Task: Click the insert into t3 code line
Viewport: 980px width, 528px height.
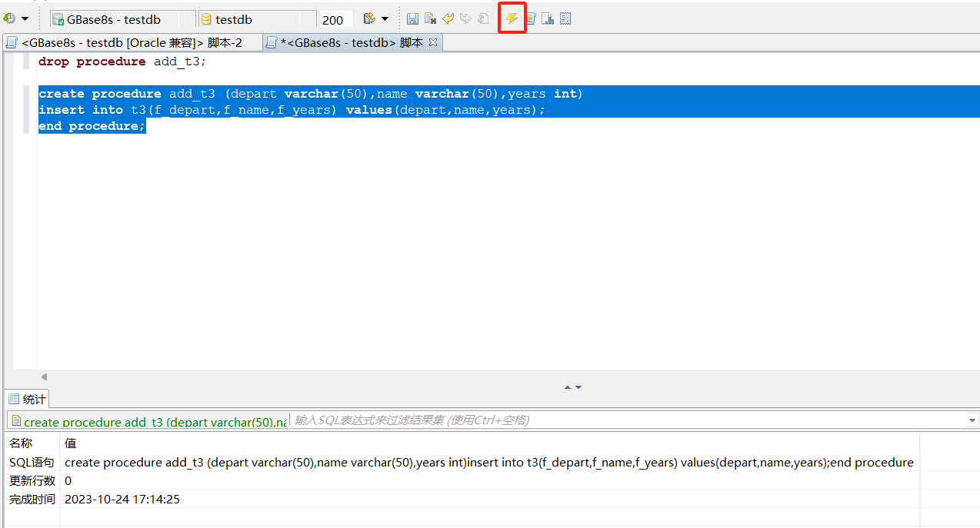Action: click(x=292, y=110)
